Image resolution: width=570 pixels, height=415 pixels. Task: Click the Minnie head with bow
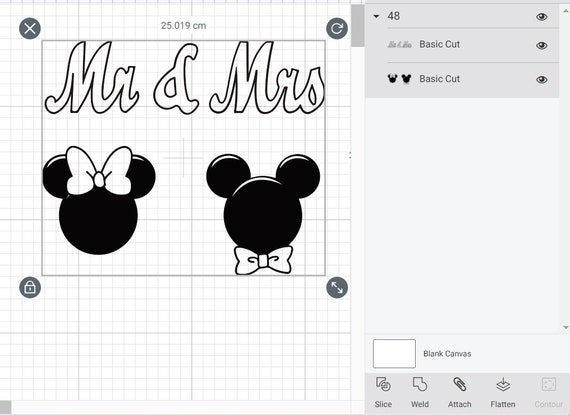[99, 200]
